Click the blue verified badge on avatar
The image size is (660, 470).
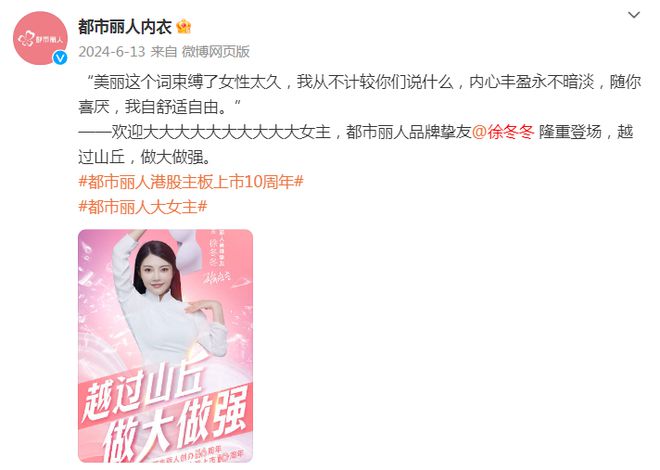coord(60,57)
